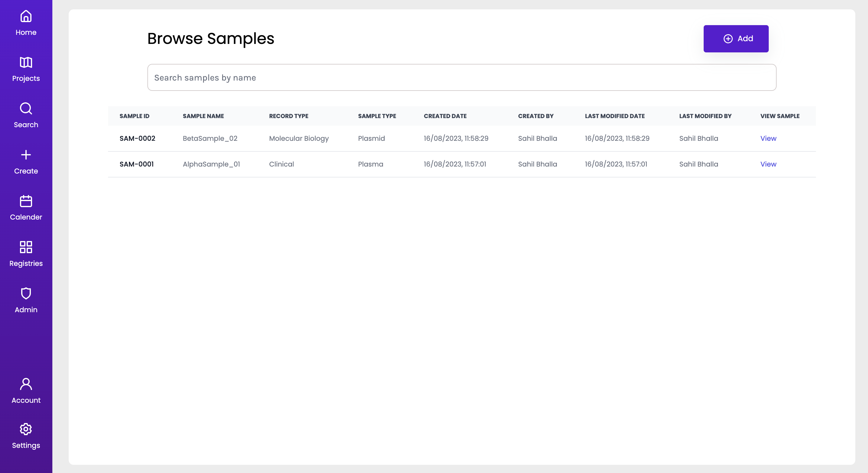Click the SAMPLE TYPE column header

pyautogui.click(x=377, y=116)
